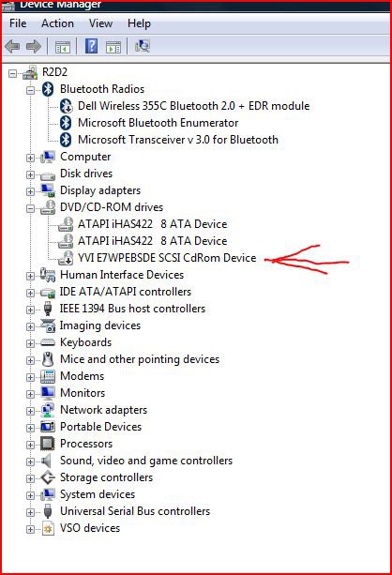Open the File menu

pyautogui.click(x=18, y=23)
